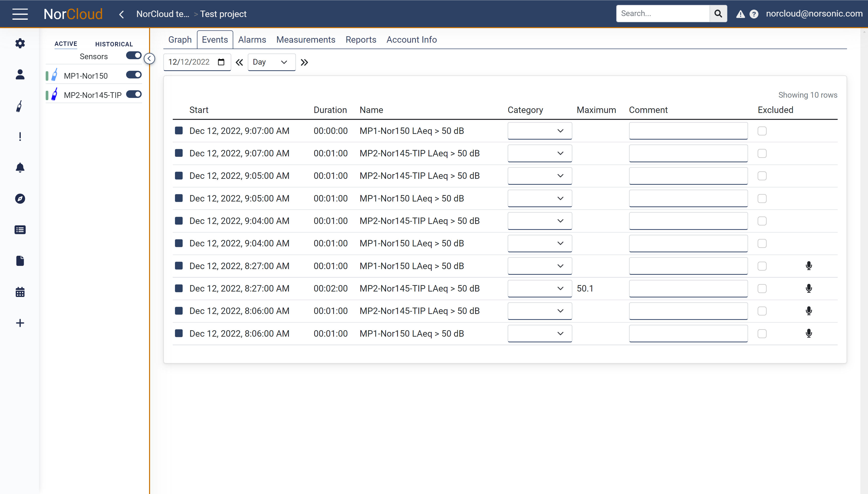
Task: Select the Events tab
Action: (x=215, y=40)
